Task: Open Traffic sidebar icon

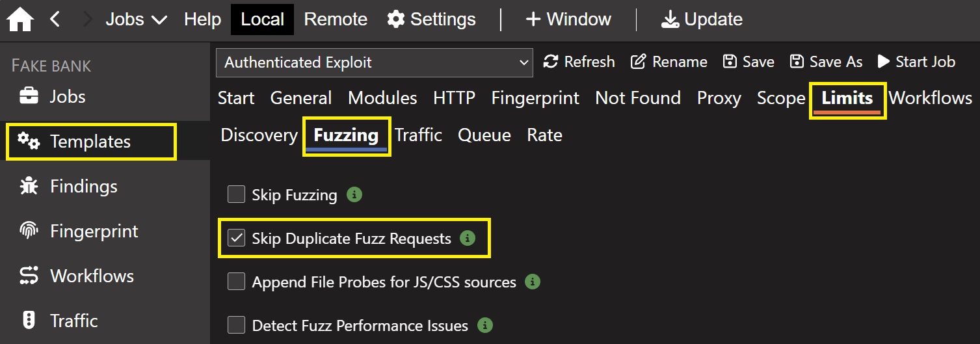Action: [29, 321]
